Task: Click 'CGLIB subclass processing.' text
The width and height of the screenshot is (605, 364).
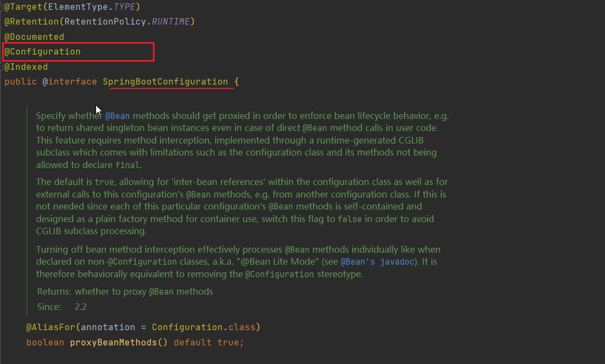Action: [91, 231]
